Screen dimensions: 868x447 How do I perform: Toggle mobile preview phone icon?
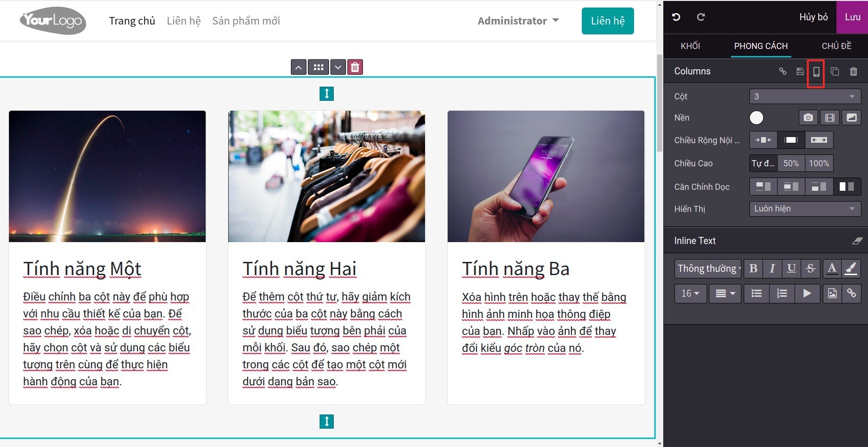pyautogui.click(x=816, y=72)
